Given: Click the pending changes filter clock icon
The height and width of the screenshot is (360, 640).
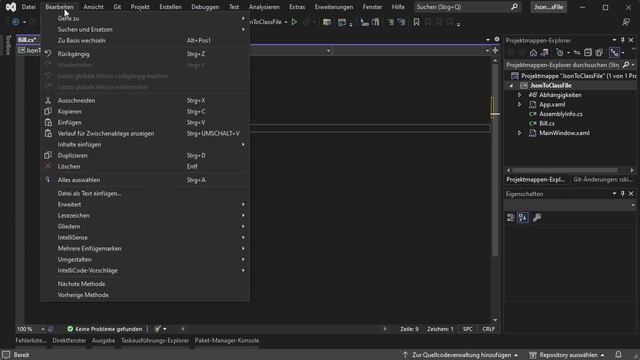Looking at the screenshot, I should [560, 53].
